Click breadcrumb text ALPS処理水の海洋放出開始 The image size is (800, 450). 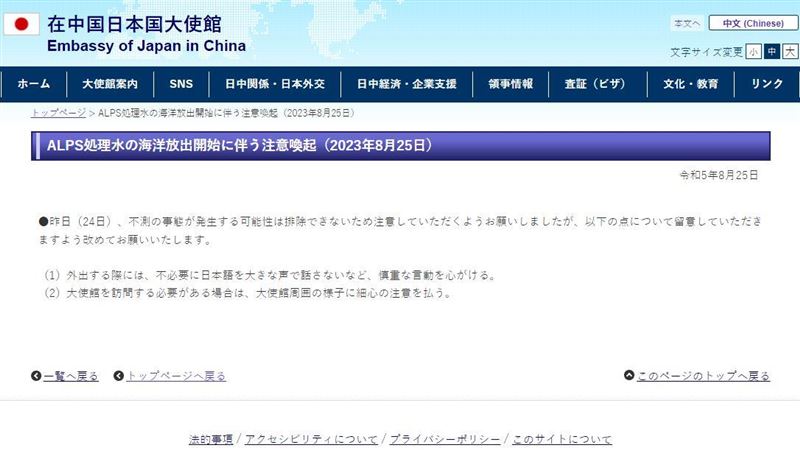click(226, 113)
